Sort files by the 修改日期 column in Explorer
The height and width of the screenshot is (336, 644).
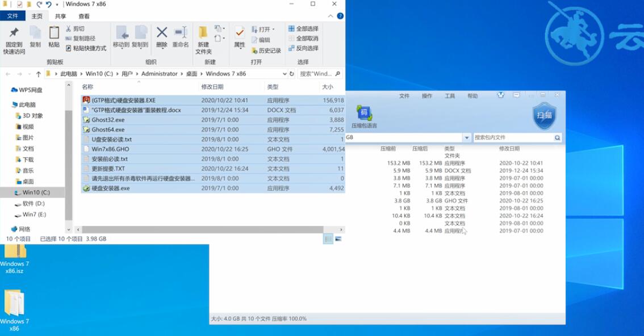click(x=212, y=87)
